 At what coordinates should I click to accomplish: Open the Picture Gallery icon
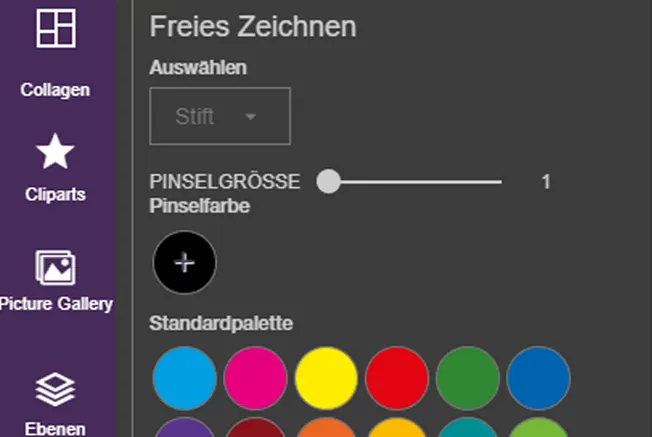click(56, 267)
